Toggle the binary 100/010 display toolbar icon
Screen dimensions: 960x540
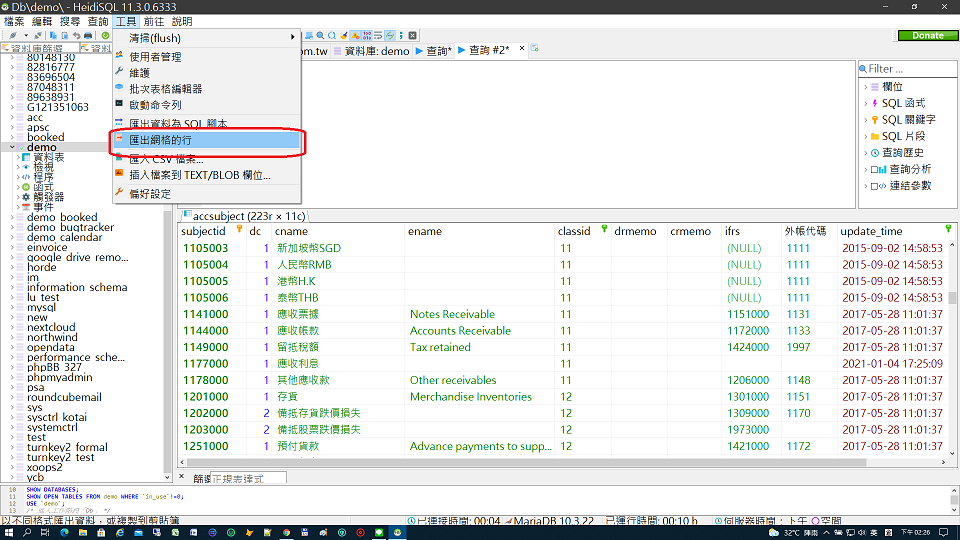(367, 36)
